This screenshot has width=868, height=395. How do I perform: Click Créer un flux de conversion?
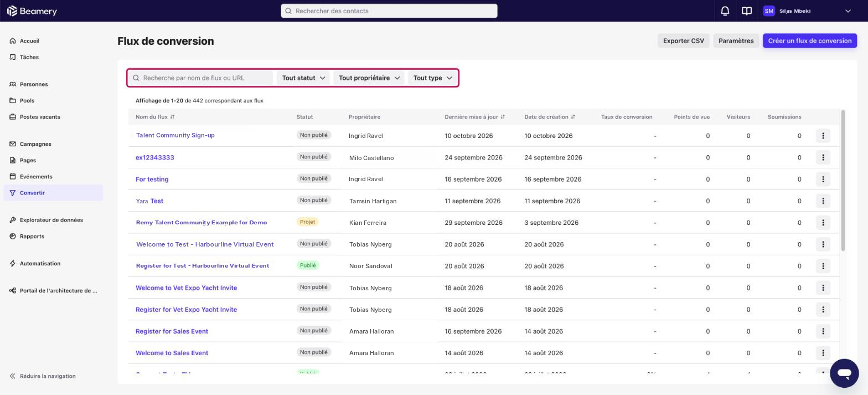[x=809, y=41]
